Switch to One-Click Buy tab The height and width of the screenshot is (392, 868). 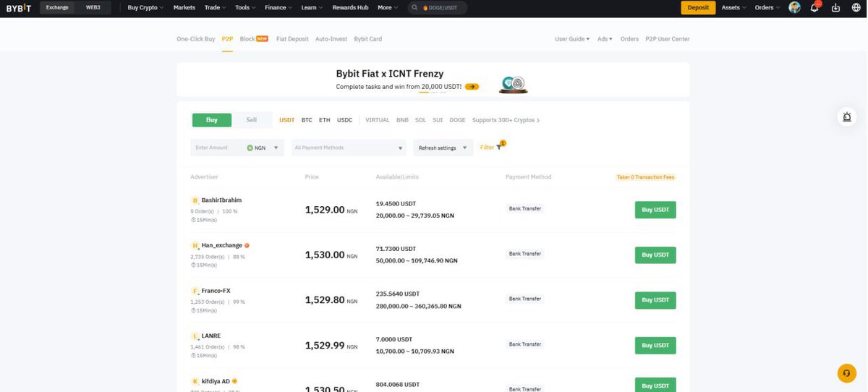[x=196, y=39]
